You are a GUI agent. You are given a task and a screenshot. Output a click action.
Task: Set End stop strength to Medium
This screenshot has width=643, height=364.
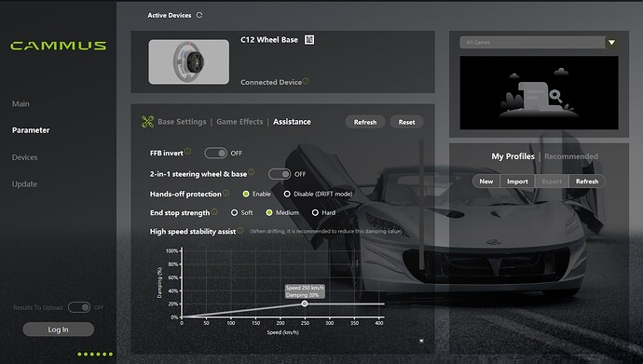point(269,213)
